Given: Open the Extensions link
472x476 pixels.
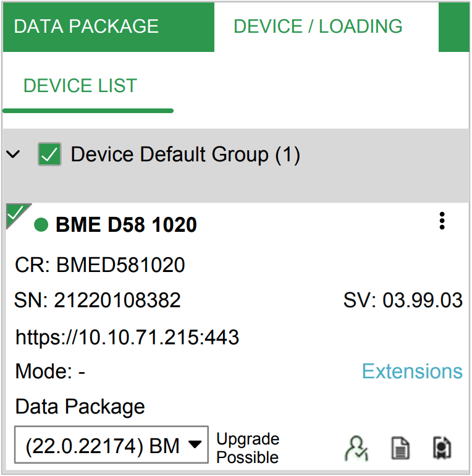Looking at the screenshot, I should coord(412,371).
